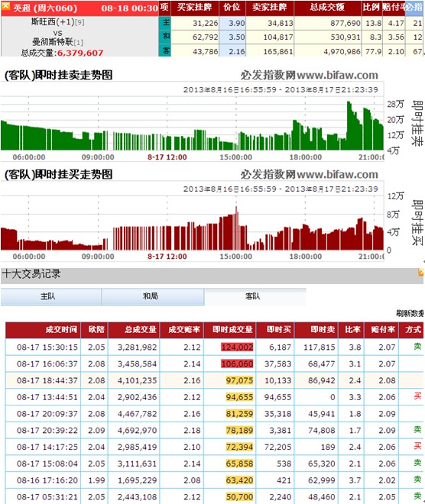The width and height of the screenshot is (425, 504).
Task: Select the 08-17 18:44:37 transaction row
Action: [214, 380]
